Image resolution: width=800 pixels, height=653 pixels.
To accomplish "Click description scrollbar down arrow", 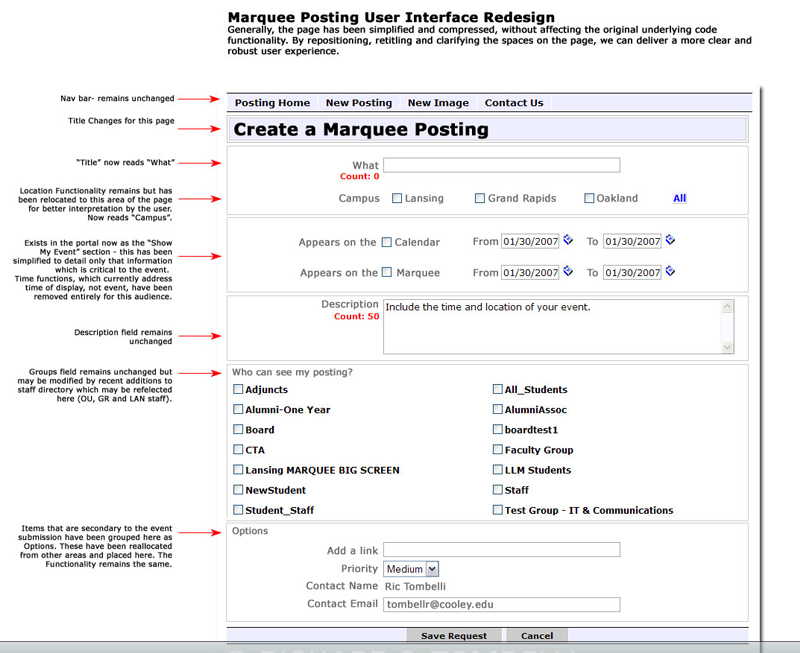I will [x=728, y=347].
